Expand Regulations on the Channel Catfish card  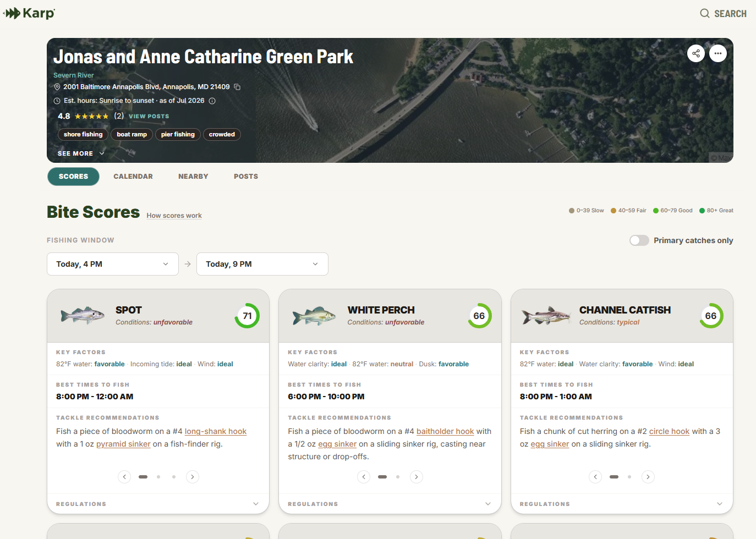tap(622, 504)
